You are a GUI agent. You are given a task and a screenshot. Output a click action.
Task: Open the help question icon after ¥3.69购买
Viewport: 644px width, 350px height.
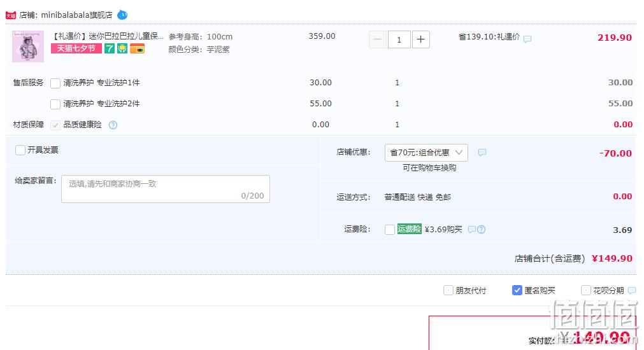tap(482, 229)
